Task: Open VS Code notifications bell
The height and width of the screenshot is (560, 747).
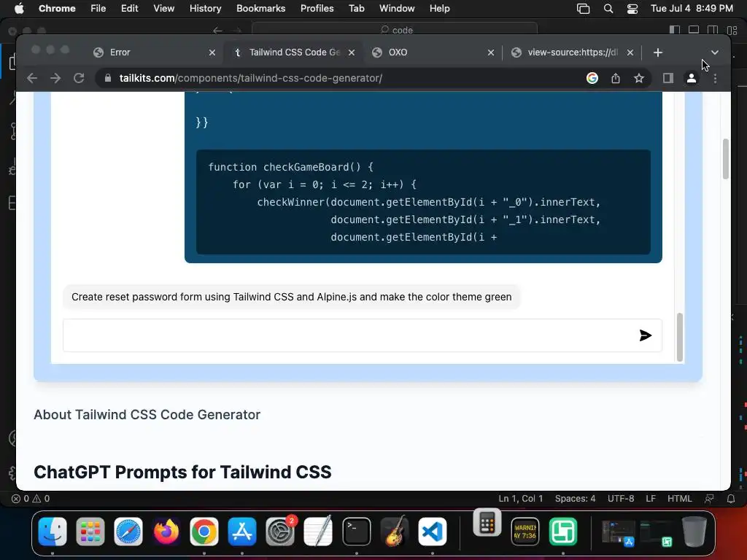Action: click(x=730, y=499)
